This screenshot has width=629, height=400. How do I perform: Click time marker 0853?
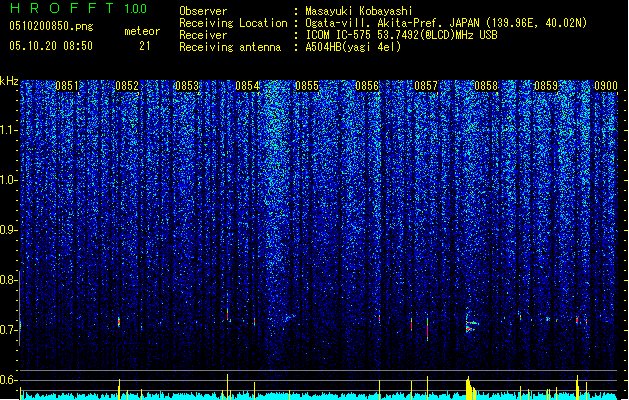tap(187, 86)
